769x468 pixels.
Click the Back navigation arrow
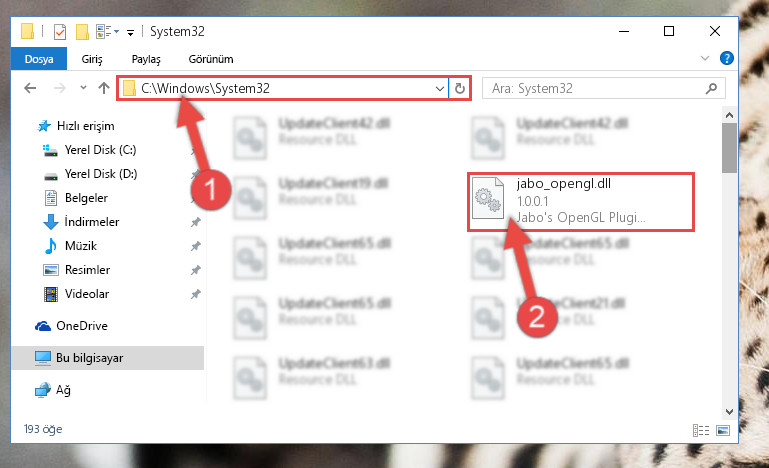pyautogui.click(x=30, y=88)
